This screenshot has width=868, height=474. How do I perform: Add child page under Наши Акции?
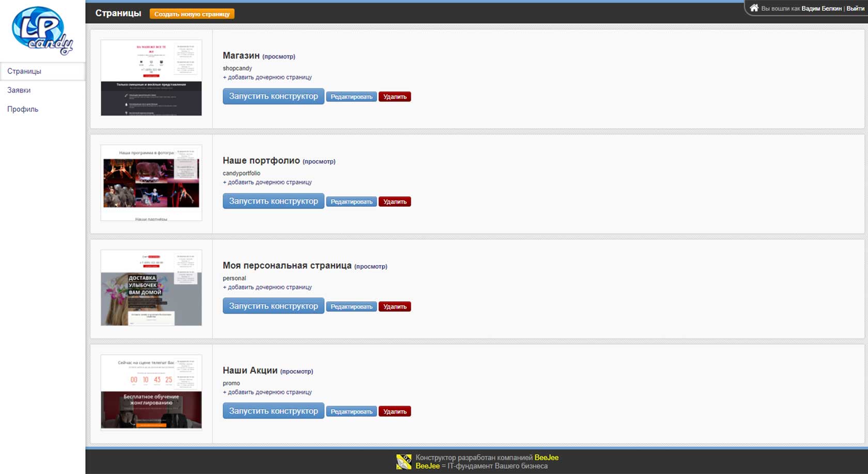click(267, 392)
